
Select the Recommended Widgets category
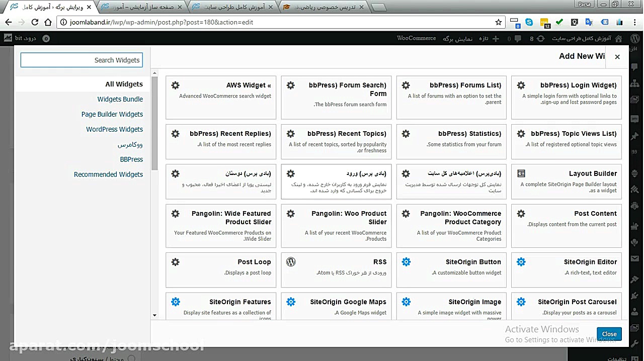pyautogui.click(x=109, y=174)
